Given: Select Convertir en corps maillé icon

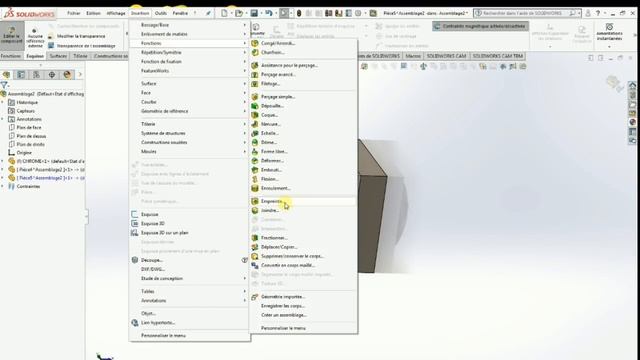Looking at the screenshot, I should click(x=255, y=265).
